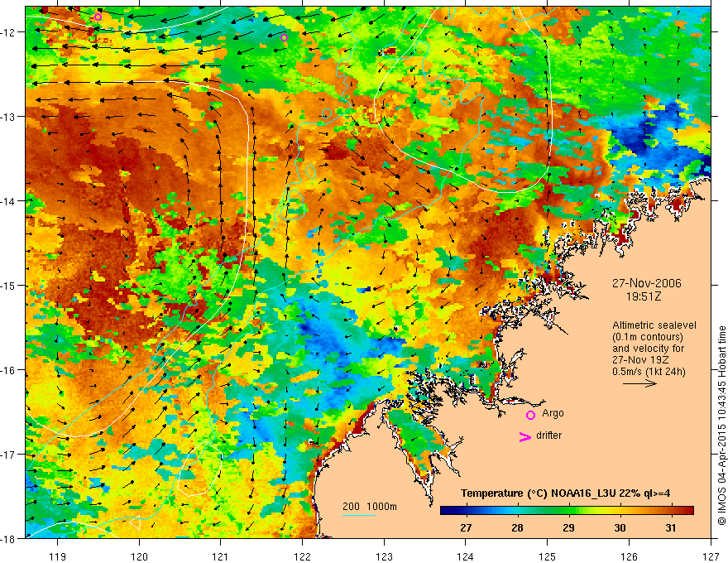Click the longitude 127 axis label

point(711,556)
